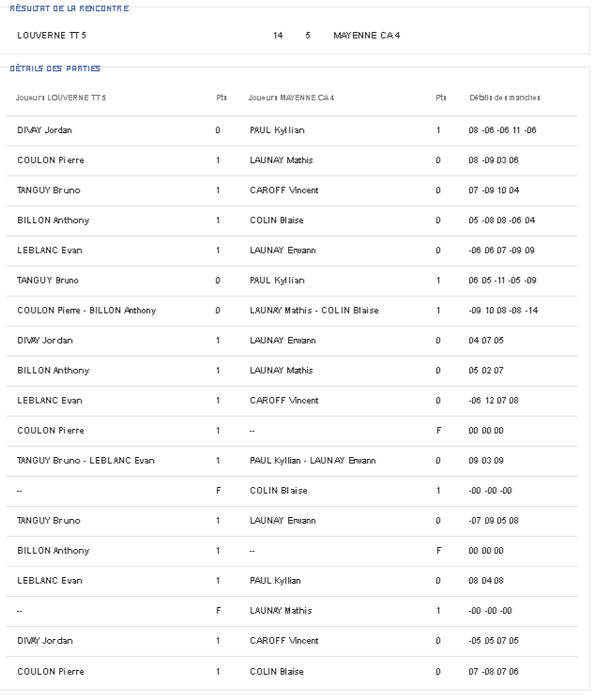Click the Résultat de la rencontre heading
The height and width of the screenshot is (700, 592).
[x=69, y=8]
